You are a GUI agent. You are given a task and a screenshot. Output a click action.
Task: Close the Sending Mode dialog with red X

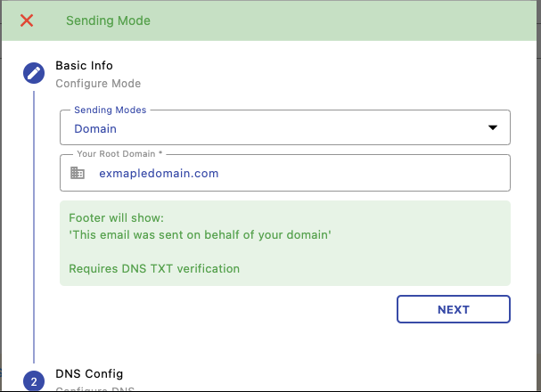[27, 20]
